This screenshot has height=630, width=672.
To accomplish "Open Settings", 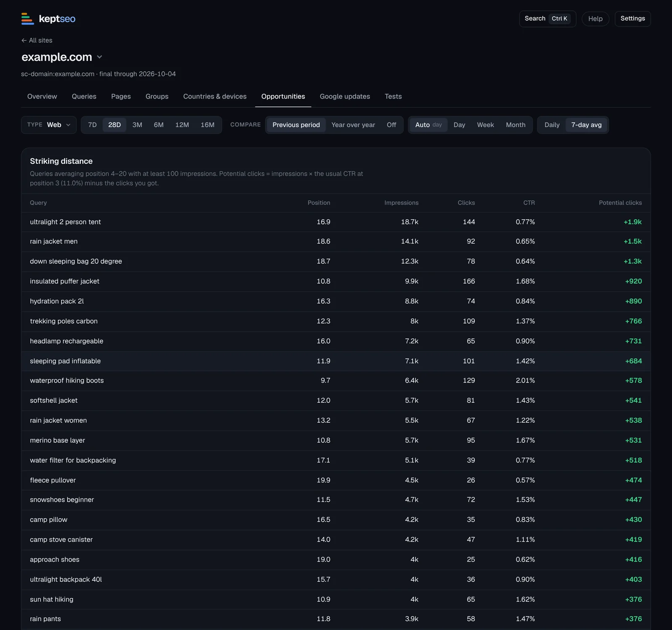I will pos(633,19).
